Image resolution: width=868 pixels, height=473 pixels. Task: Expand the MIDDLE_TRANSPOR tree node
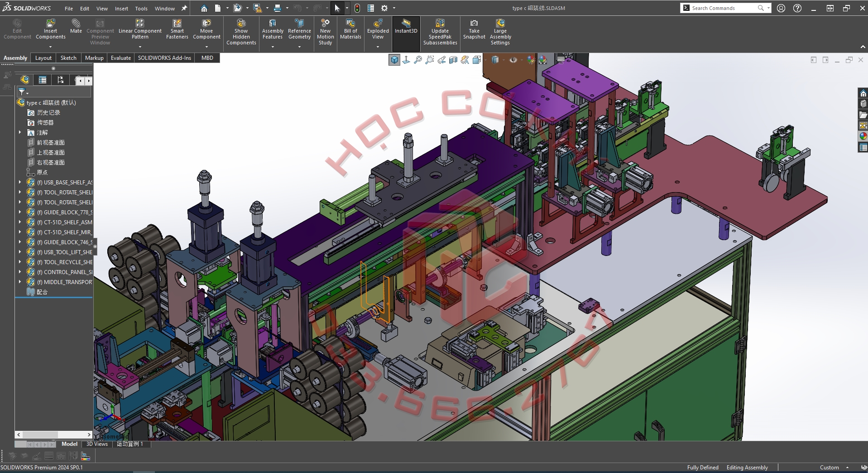(x=20, y=282)
